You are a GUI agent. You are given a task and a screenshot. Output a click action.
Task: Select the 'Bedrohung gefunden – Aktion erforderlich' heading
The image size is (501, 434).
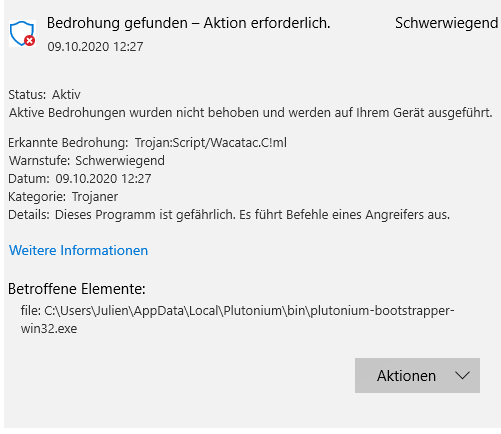point(188,23)
